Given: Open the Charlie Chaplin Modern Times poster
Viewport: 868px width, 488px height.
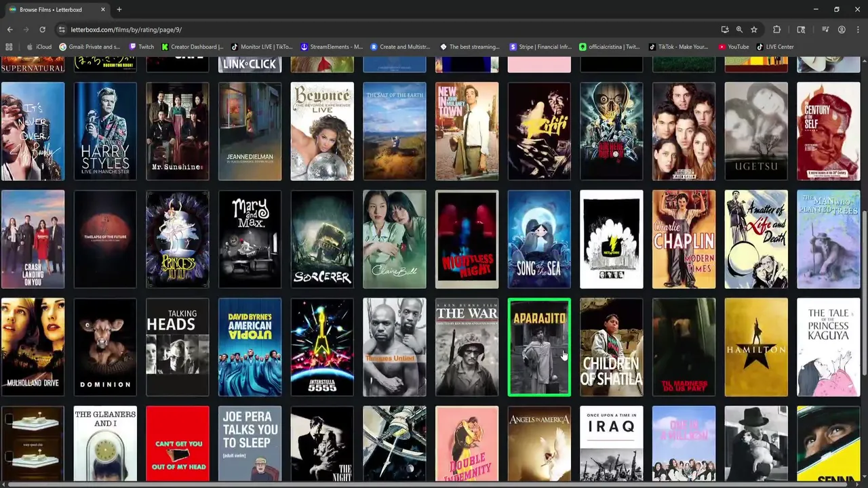Looking at the screenshot, I should [x=684, y=239].
